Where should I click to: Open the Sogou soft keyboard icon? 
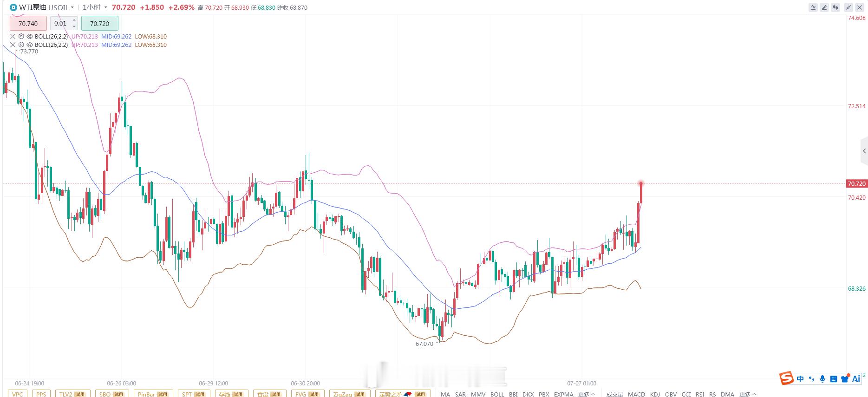pos(834,379)
